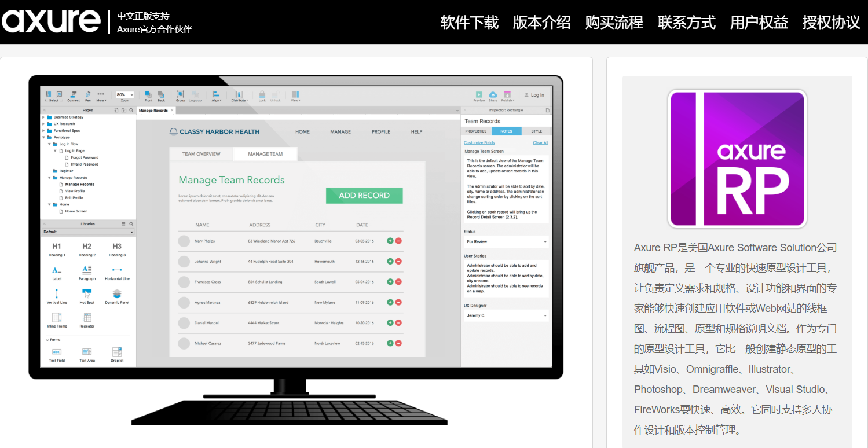Choose the Vertical Line widget
The height and width of the screenshot is (448, 868).
(57, 296)
